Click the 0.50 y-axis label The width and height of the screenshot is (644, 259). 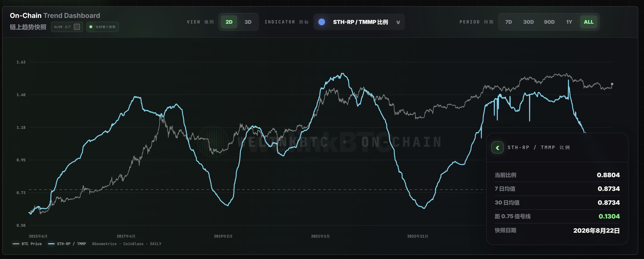pos(21,226)
